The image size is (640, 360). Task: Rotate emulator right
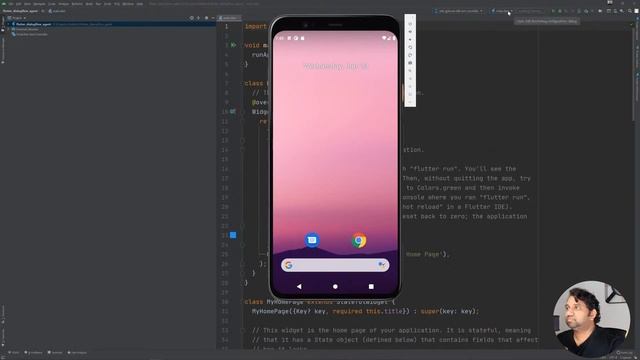click(x=410, y=55)
